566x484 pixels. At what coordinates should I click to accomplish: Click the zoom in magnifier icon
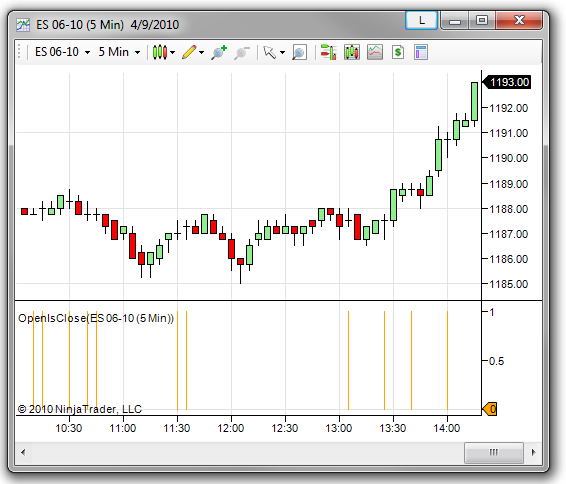point(219,52)
